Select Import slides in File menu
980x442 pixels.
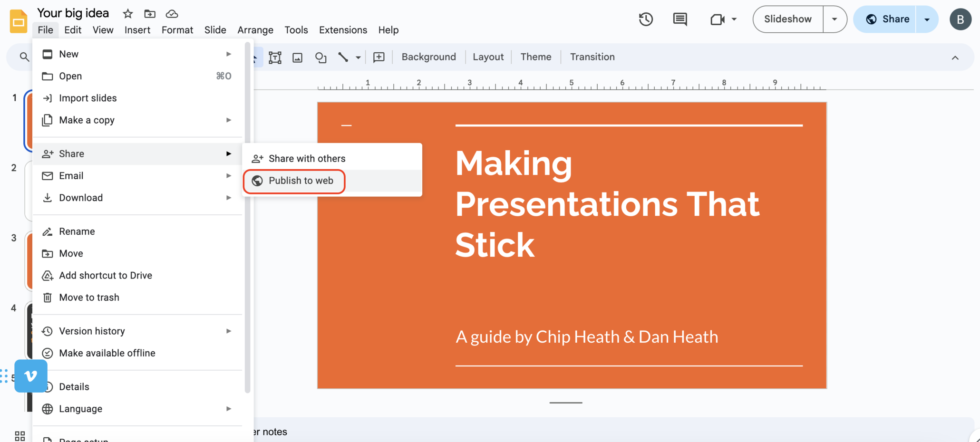click(137, 98)
